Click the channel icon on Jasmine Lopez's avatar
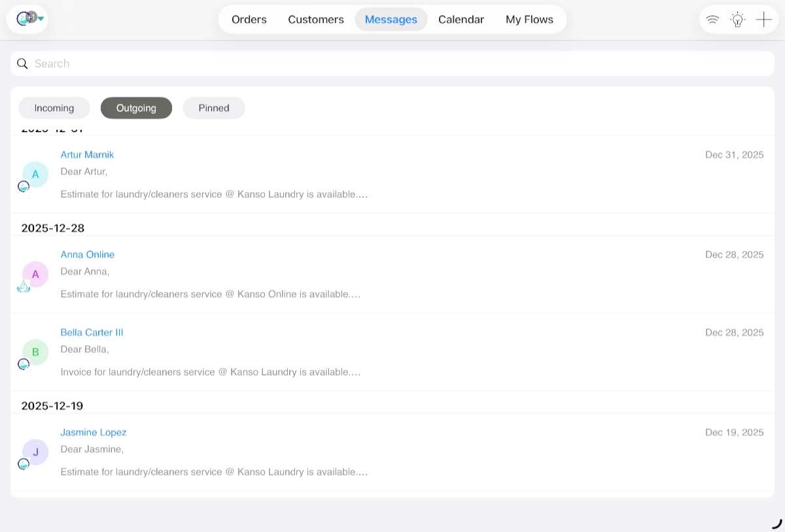This screenshot has width=785, height=532. click(24, 464)
